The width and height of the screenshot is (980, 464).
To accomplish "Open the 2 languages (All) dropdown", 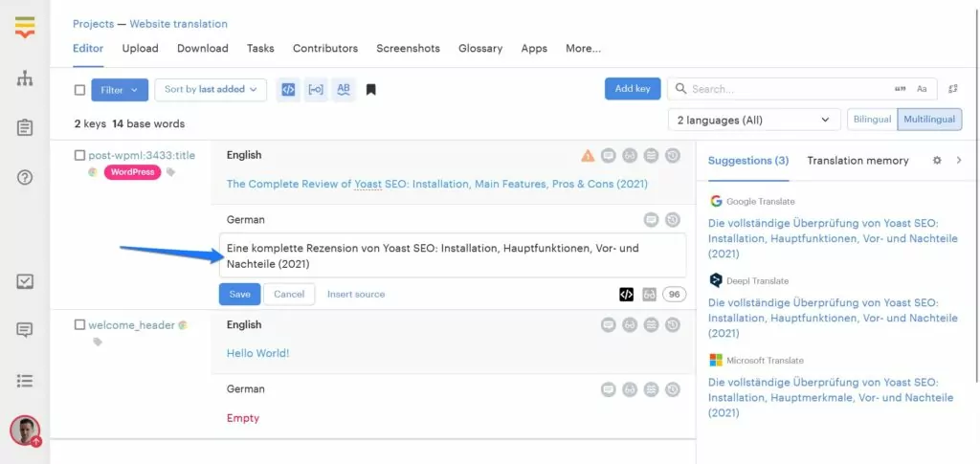I will pyautogui.click(x=754, y=120).
